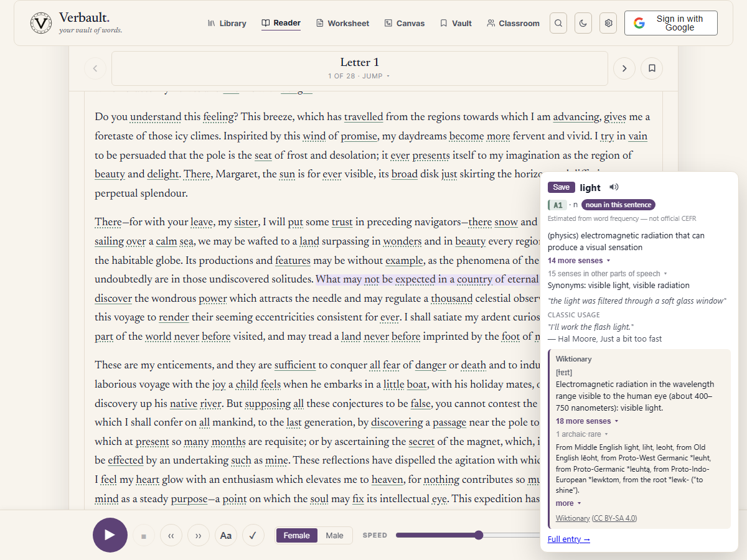Click the word features
747x560 pixels.
pyautogui.click(x=293, y=261)
